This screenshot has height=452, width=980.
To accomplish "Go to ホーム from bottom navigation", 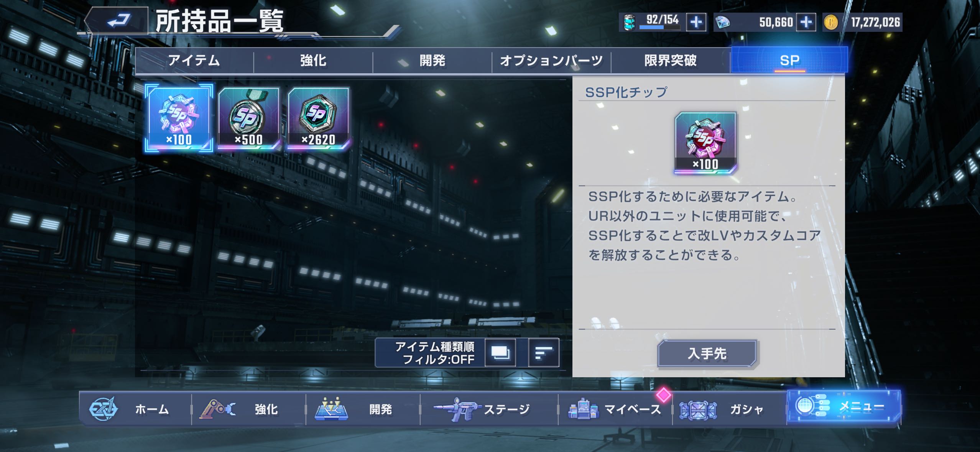I will (x=135, y=409).
